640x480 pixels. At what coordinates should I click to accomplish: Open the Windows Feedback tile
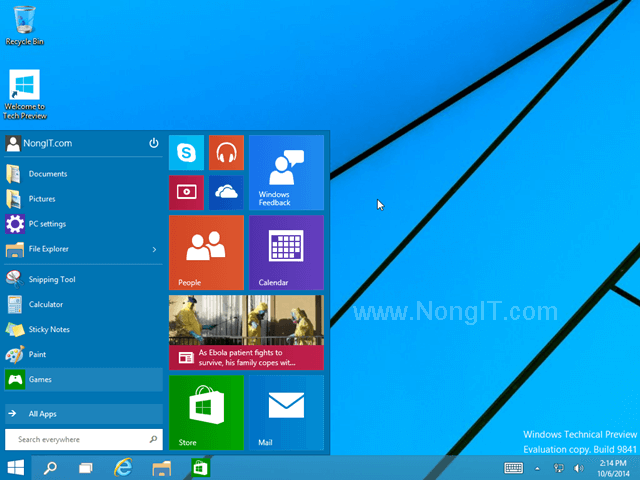point(286,173)
